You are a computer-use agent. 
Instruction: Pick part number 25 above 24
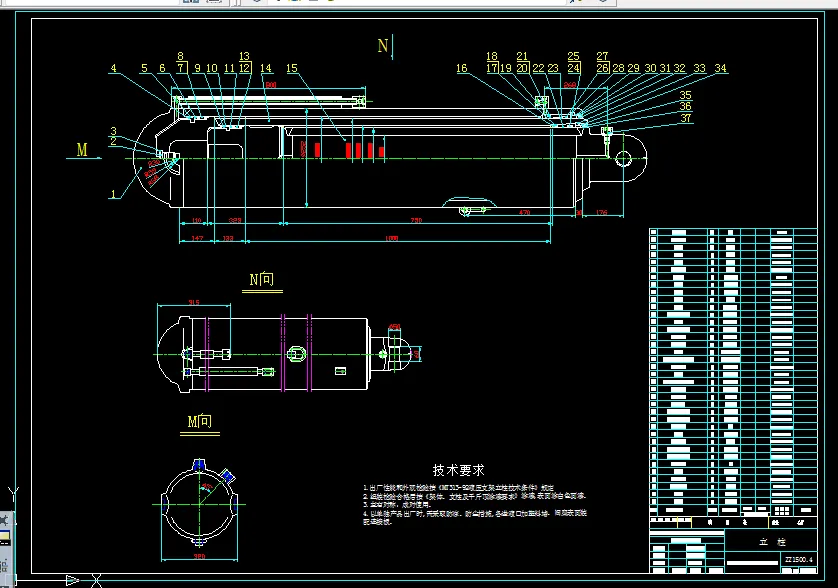pyautogui.click(x=573, y=56)
